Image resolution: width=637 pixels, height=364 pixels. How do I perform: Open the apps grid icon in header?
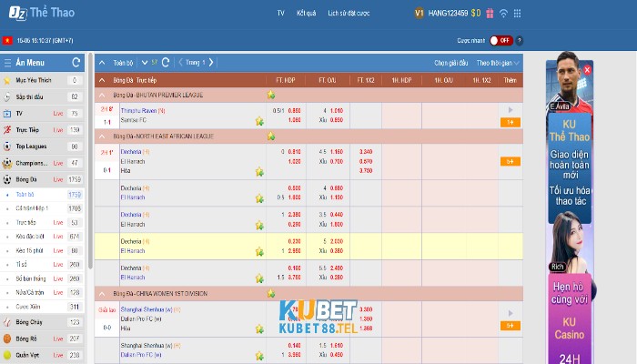pyautogui.click(x=517, y=14)
